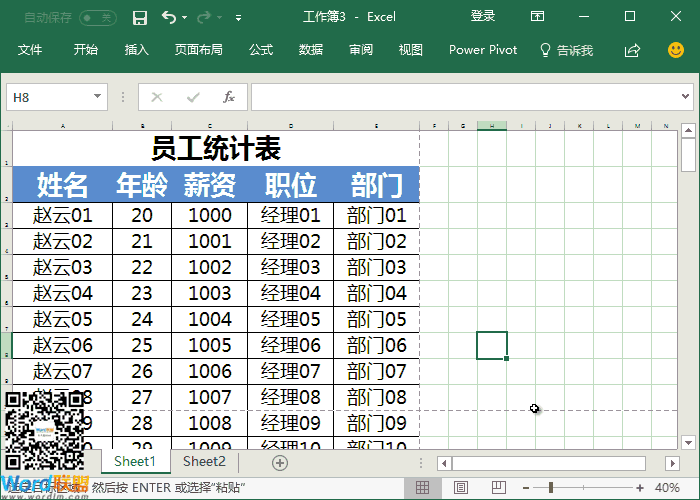Click the 职位 header cell
This screenshot has height=500, width=700.
[x=291, y=184]
